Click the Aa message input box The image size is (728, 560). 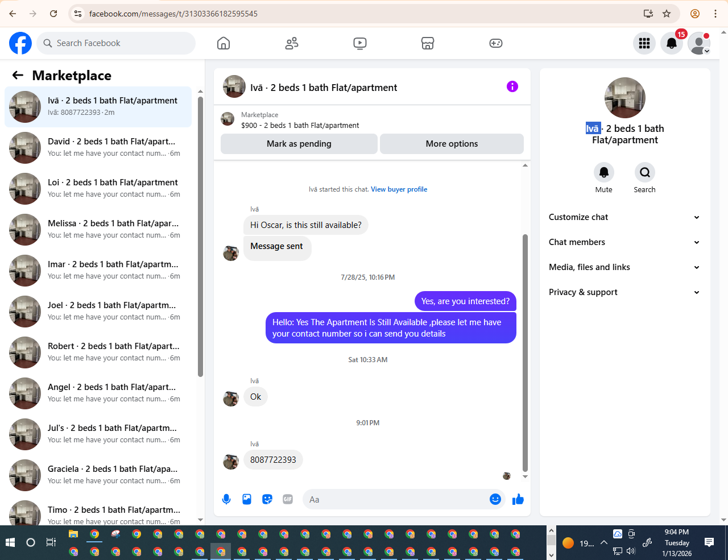point(396,499)
